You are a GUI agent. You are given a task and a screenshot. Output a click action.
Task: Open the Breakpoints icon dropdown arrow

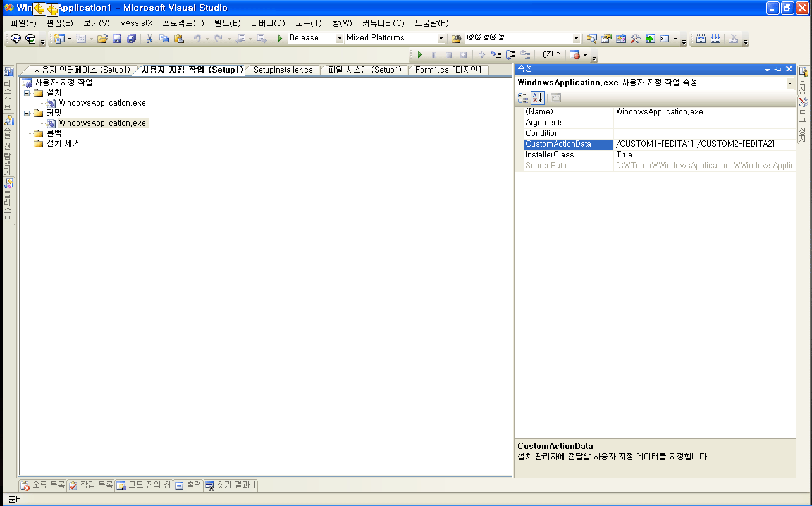tap(585, 55)
